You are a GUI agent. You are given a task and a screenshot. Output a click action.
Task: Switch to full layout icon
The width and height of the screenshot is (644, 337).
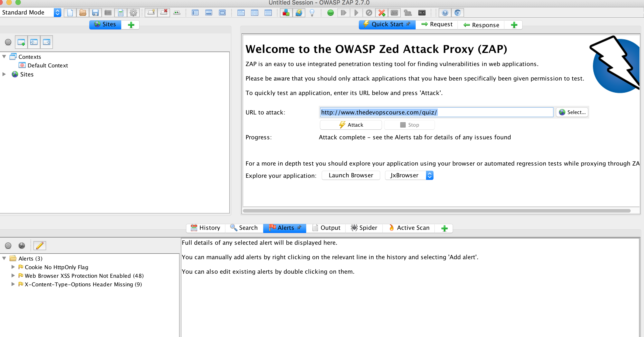tap(222, 12)
